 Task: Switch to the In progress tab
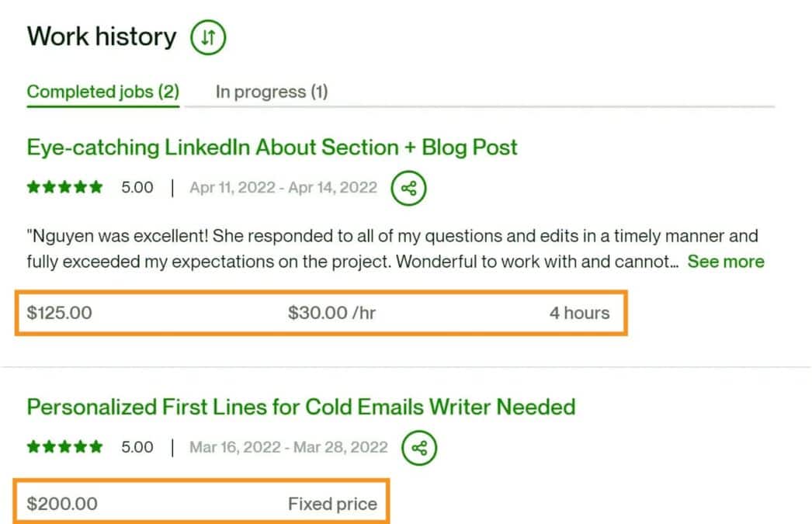(x=271, y=91)
